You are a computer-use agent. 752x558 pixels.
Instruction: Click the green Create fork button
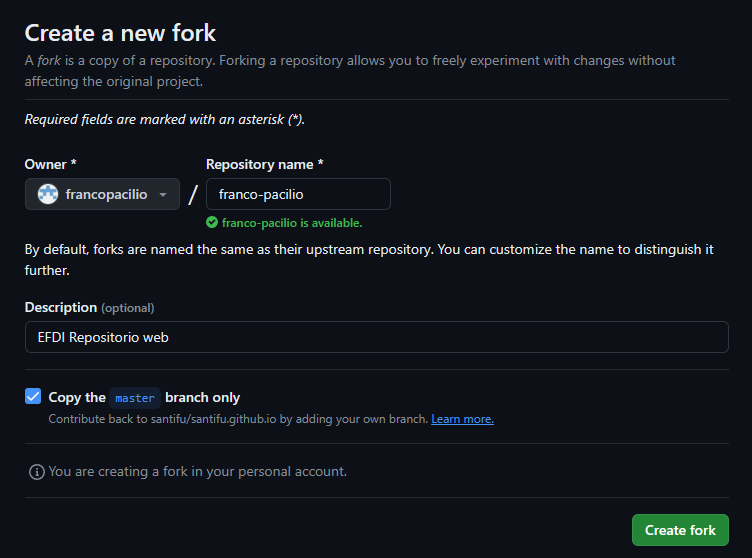click(680, 530)
